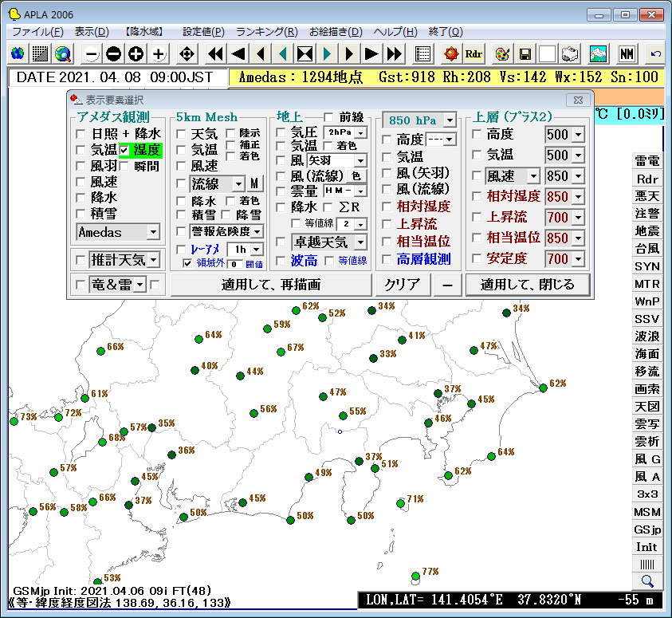Screen dimensions: 672x618
Task: Click the bold plus zoom-in button
Action: [136, 54]
